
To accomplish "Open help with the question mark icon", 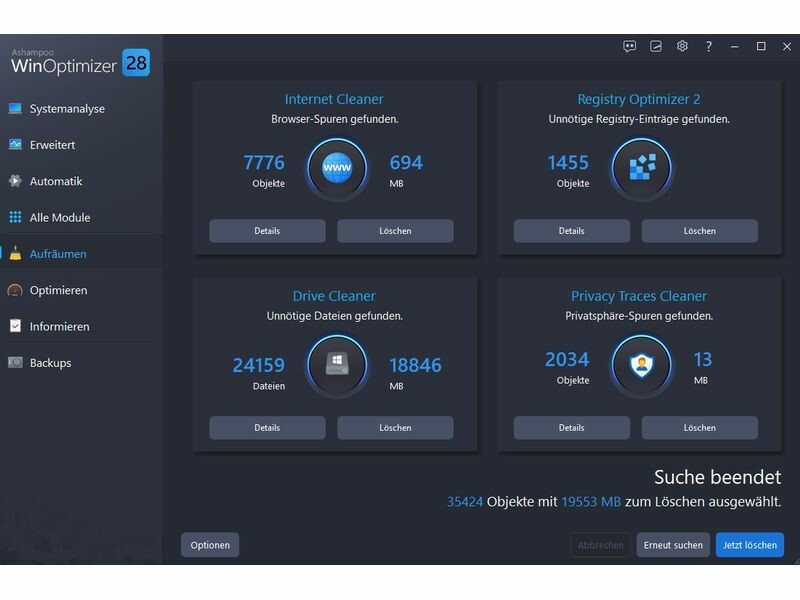I will pyautogui.click(x=709, y=46).
